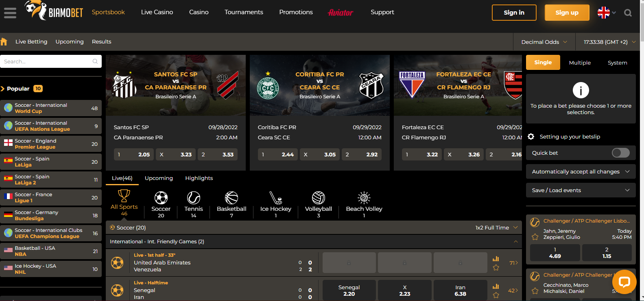Click the Aviator logo link
The image size is (644, 301).
(341, 13)
